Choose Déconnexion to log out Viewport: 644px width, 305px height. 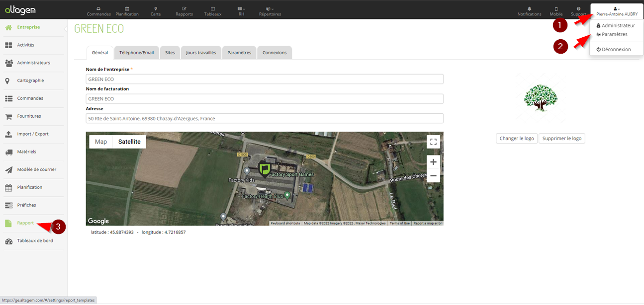click(614, 50)
